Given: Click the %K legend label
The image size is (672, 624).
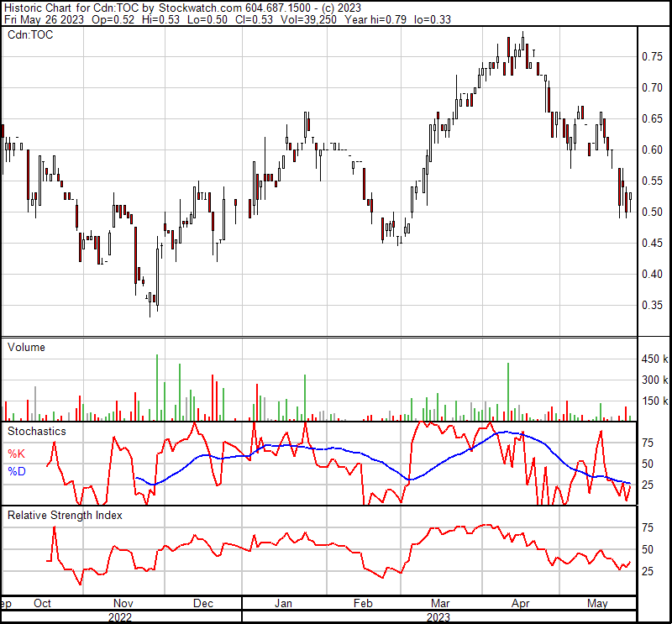Looking at the screenshot, I should click(16, 454).
